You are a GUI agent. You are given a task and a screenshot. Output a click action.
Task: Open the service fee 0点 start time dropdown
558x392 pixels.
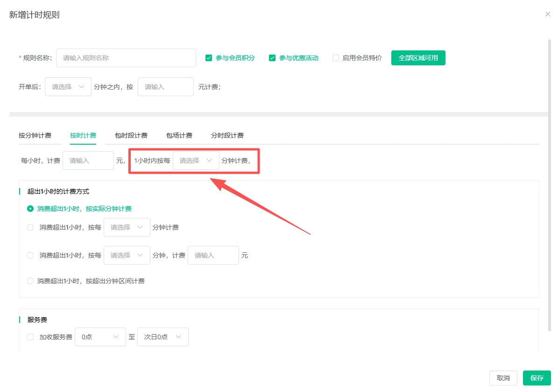(x=100, y=337)
